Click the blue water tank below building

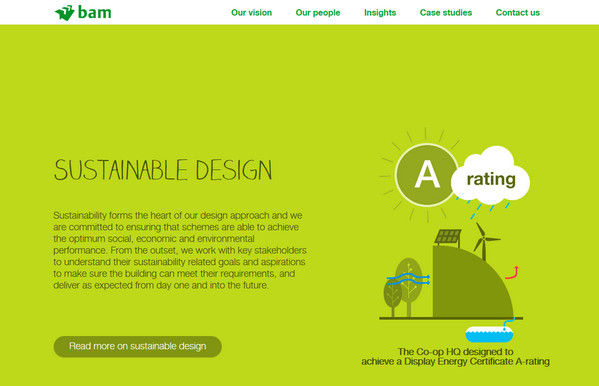pos(489,334)
